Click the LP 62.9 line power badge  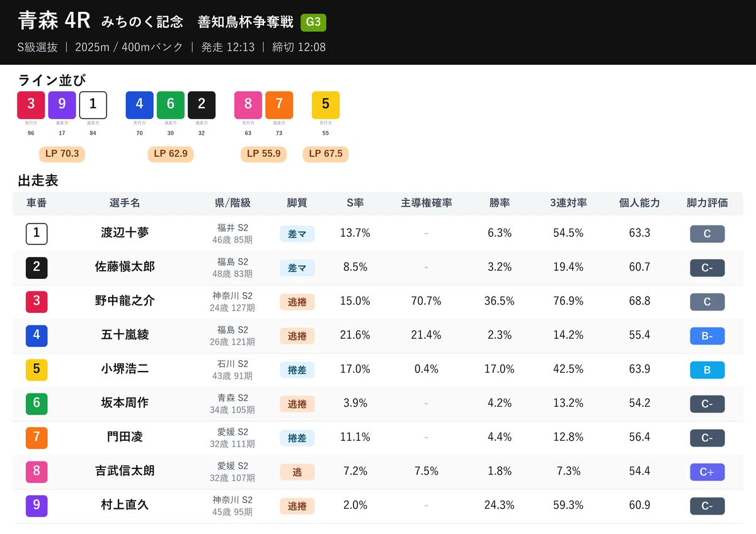[x=171, y=154]
